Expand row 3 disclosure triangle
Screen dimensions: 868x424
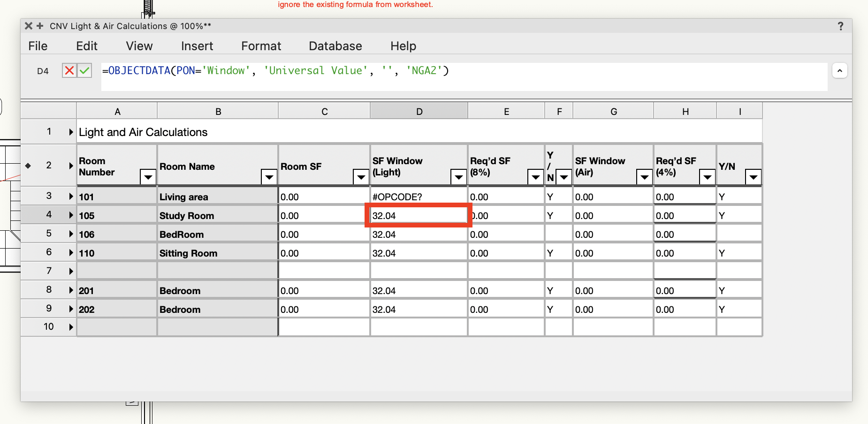[x=70, y=196]
